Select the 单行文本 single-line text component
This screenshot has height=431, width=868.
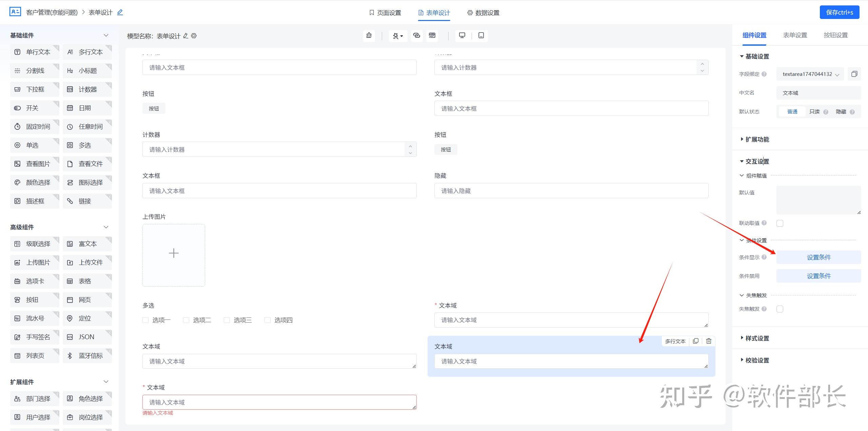pyautogui.click(x=34, y=52)
